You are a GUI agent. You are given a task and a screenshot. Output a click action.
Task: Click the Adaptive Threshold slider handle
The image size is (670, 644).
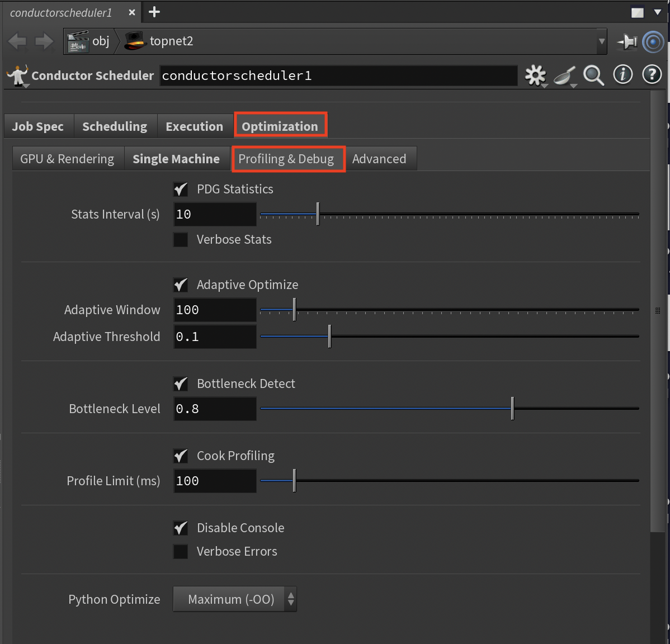point(329,337)
